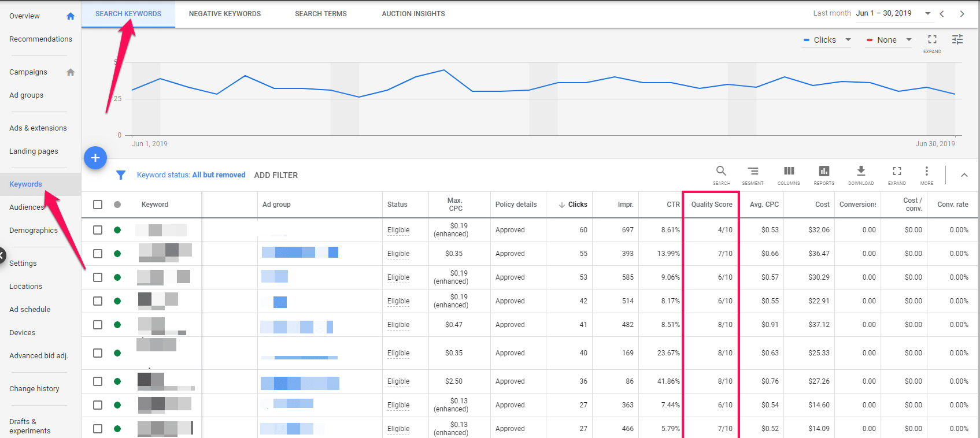Viewport: 980px width, 438px height.
Task: Switch to Search Keywords tab
Action: tap(128, 14)
